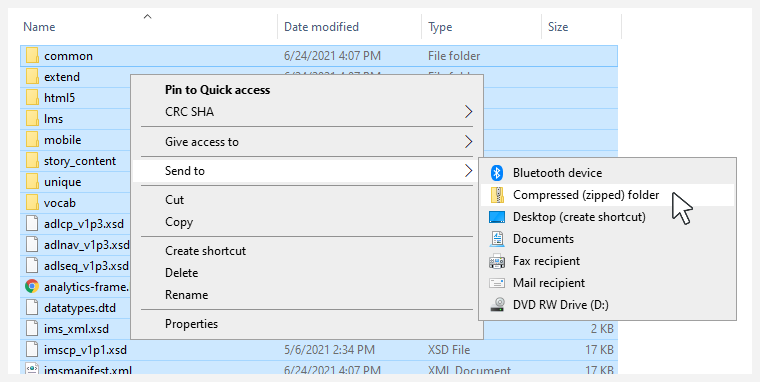Expand the Send to submenu arrow
Viewport: 760px width, 382px height.
pyautogui.click(x=468, y=171)
